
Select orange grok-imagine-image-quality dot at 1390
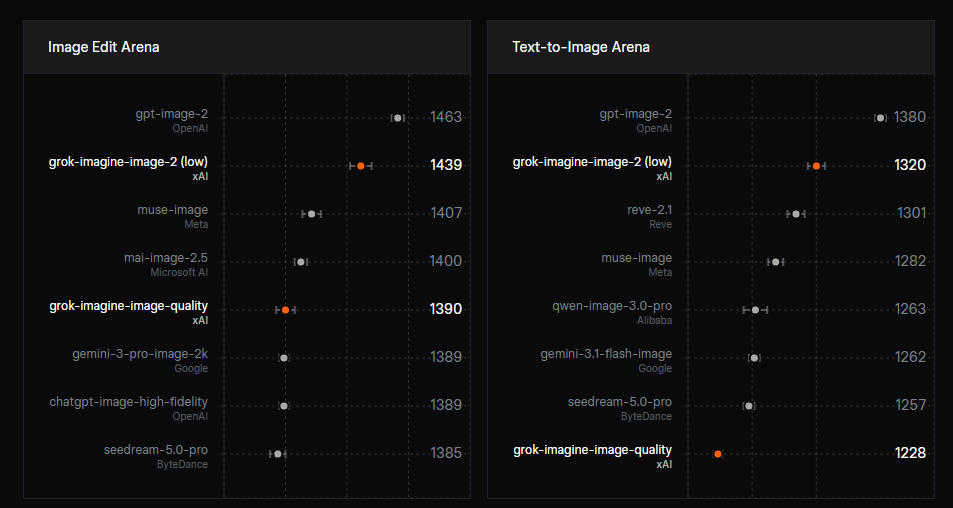click(x=286, y=310)
